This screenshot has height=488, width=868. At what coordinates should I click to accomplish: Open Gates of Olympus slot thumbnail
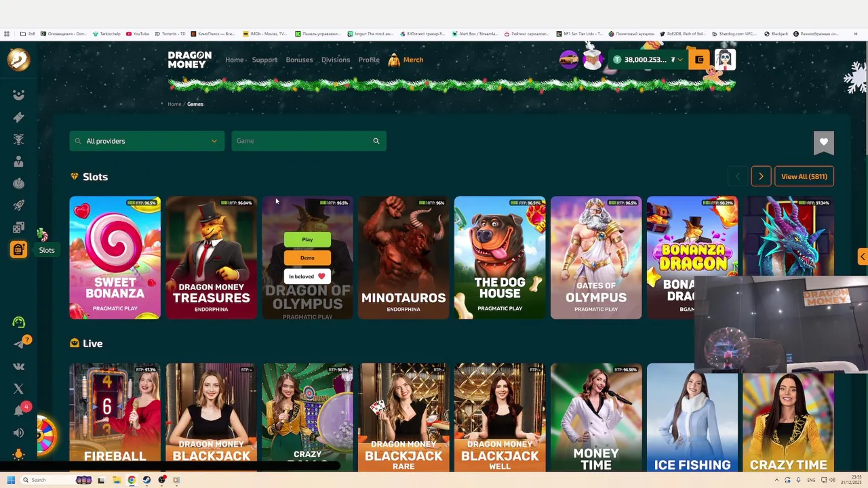(596, 258)
